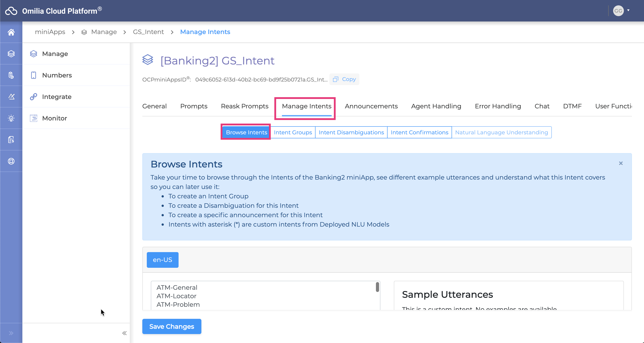Image resolution: width=644 pixels, height=343 pixels.
Task: Open the billing document icon in left rail
Action: (x=11, y=140)
